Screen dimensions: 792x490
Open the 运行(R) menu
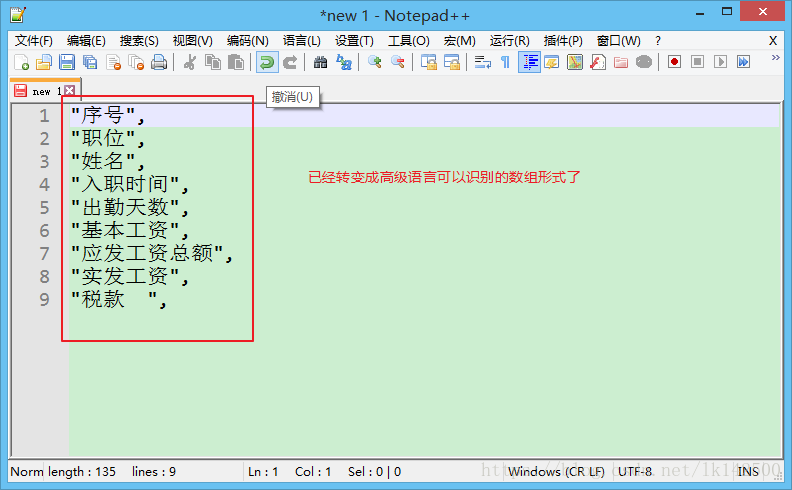[510, 40]
